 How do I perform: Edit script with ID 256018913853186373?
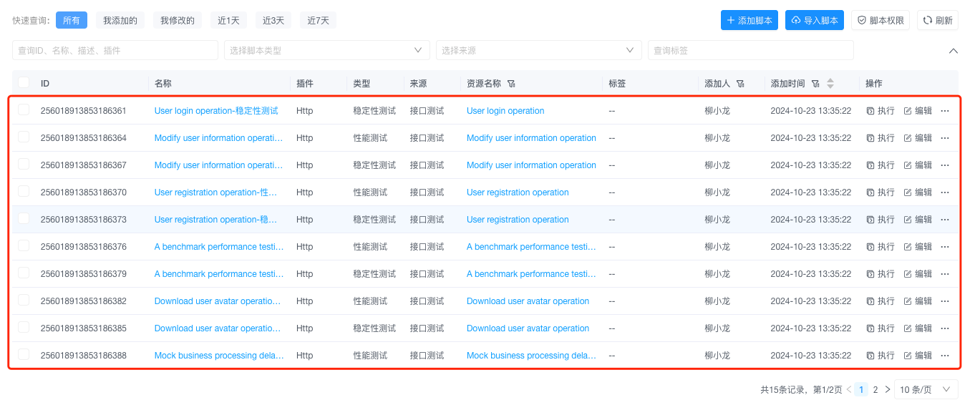pos(918,220)
